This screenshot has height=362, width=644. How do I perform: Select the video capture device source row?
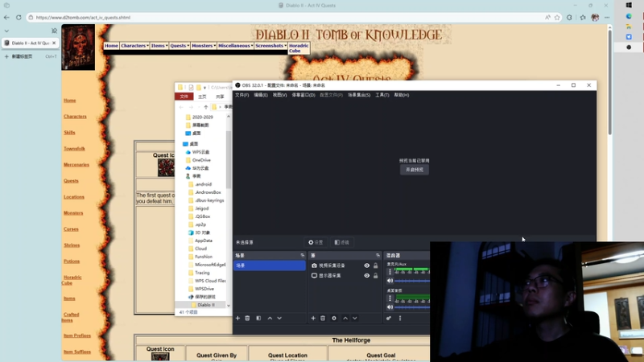click(x=345, y=265)
